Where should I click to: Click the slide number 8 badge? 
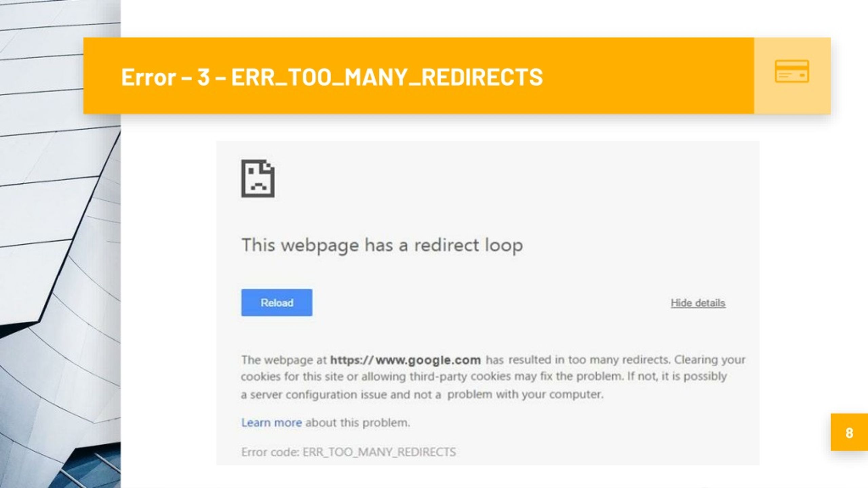click(x=849, y=432)
